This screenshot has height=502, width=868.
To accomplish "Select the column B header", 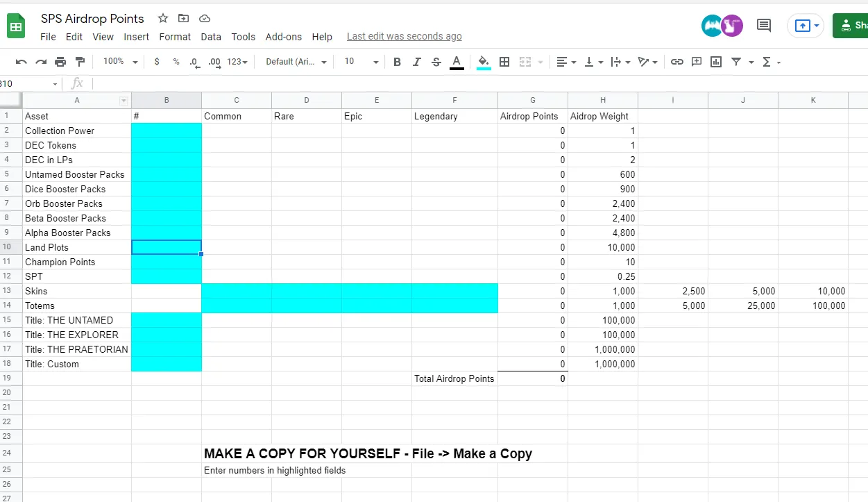I will 167,101.
